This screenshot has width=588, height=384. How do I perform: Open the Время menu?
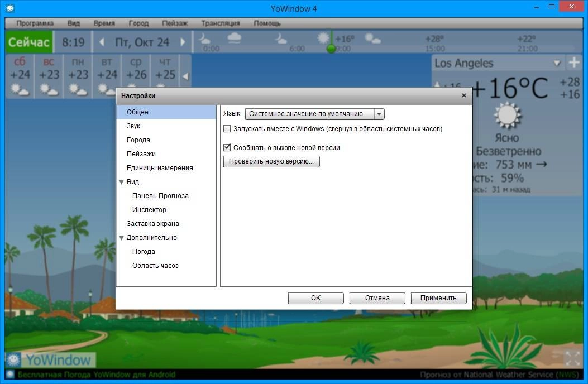tap(104, 23)
